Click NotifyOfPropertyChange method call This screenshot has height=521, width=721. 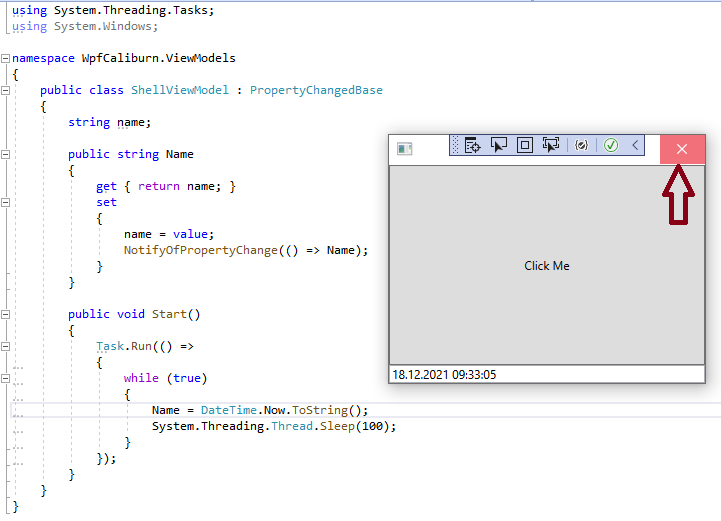tap(200, 250)
